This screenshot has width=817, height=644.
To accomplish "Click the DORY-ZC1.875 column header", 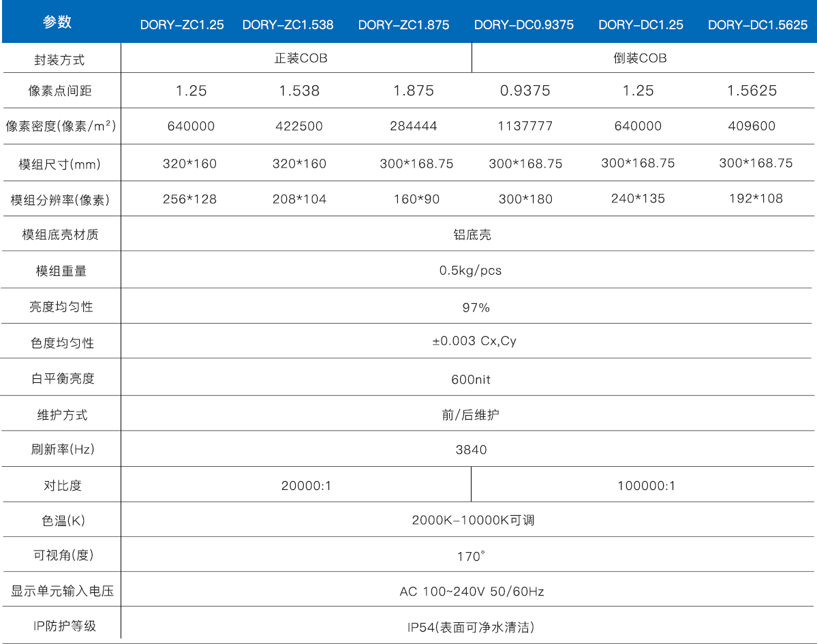I will (x=403, y=25).
